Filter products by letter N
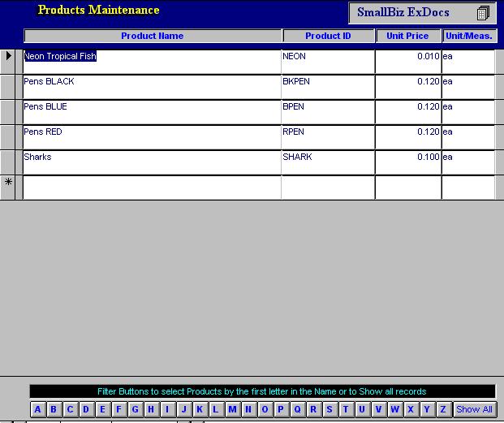Screen dimensions: 504x423 click(248, 409)
